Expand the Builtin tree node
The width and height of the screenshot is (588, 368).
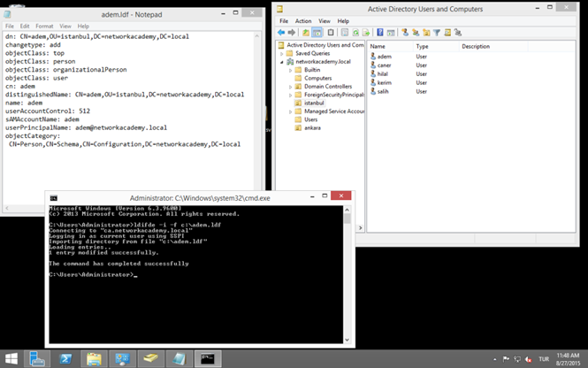[x=290, y=70]
